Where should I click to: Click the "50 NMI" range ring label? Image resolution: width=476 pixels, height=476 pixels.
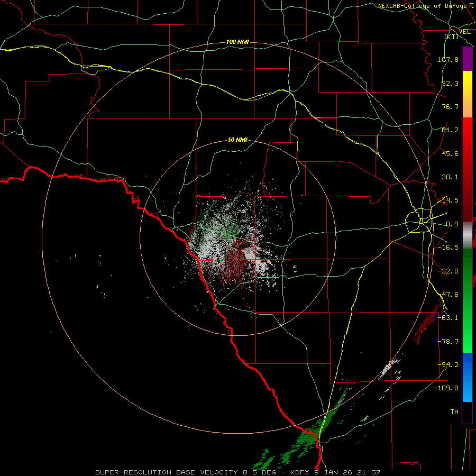(x=237, y=140)
